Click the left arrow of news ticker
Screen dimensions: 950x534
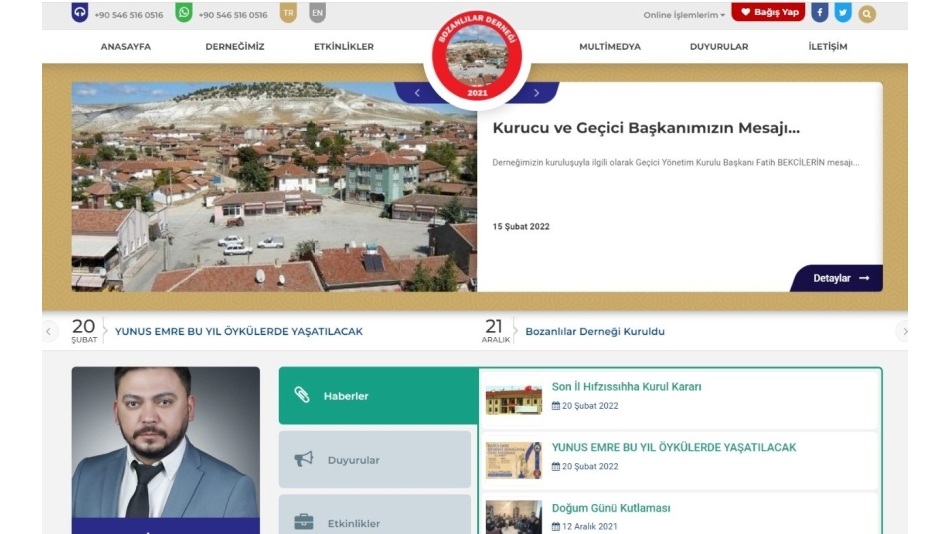[x=49, y=332]
